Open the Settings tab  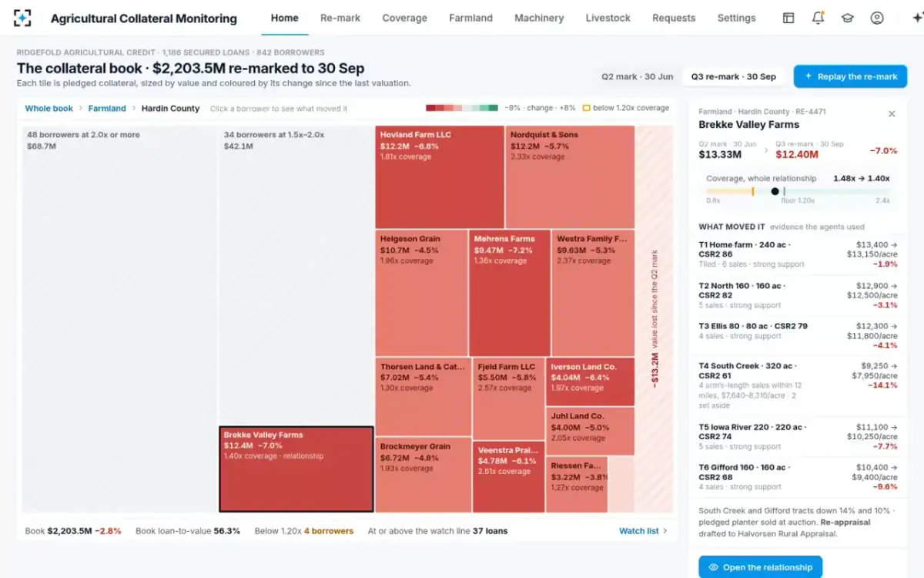click(x=737, y=18)
